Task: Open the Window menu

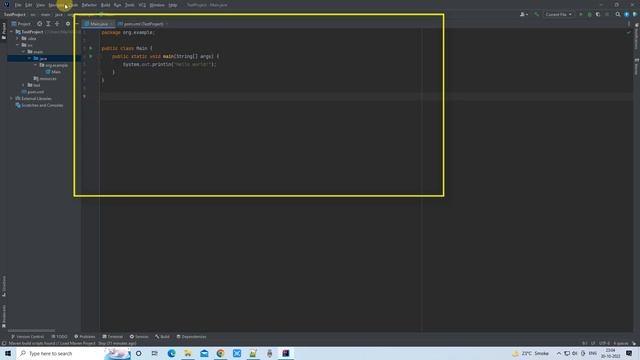Action: tap(157, 5)
